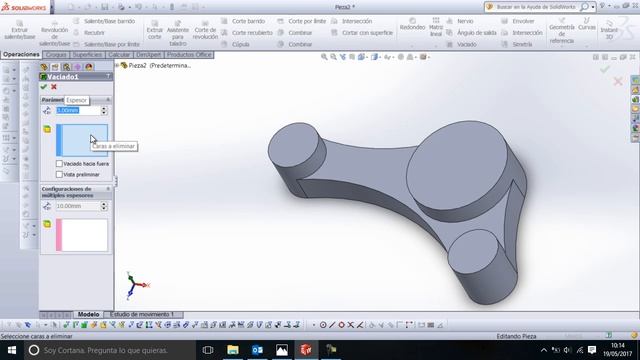Open Asistente para taladro tool
The image size is (640, 360).
tap(178, 33)
